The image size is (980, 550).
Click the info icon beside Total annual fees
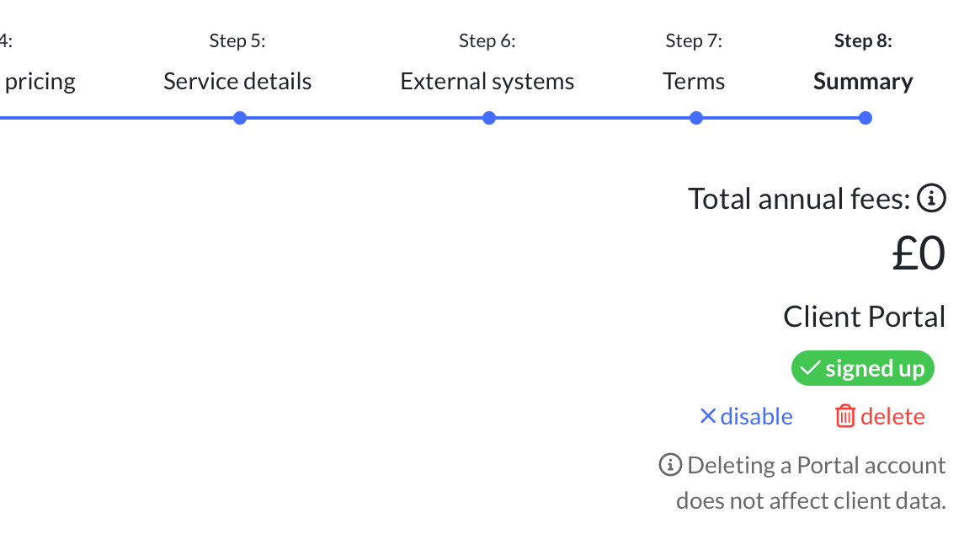[x=931, y=198]
